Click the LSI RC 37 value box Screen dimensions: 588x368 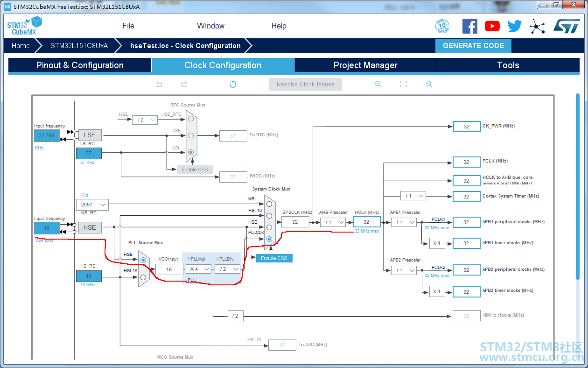[89, 153]
